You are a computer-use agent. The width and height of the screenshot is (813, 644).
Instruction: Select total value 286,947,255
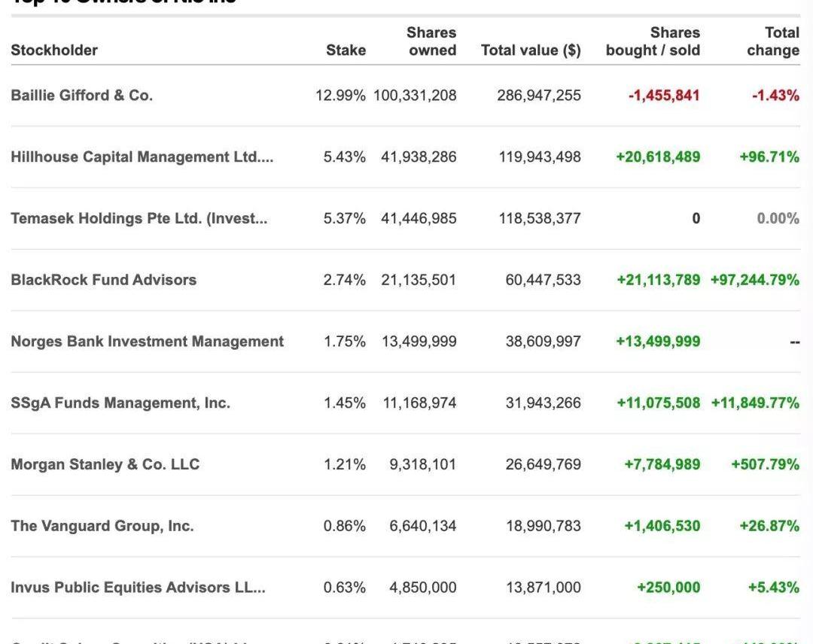(x=539, y=96)
